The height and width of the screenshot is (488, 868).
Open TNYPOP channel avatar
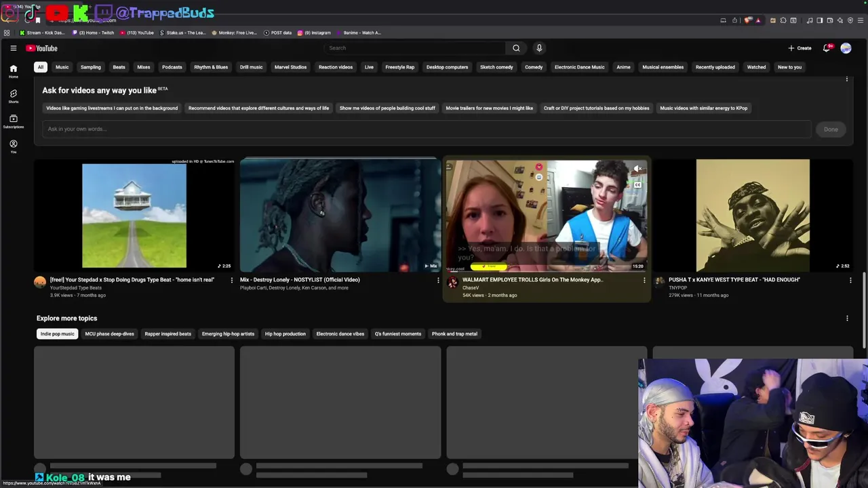pos(659,282)
